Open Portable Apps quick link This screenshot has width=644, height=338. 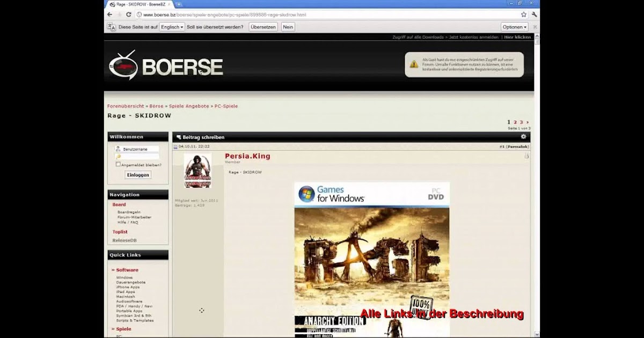[x=129, y=311]
